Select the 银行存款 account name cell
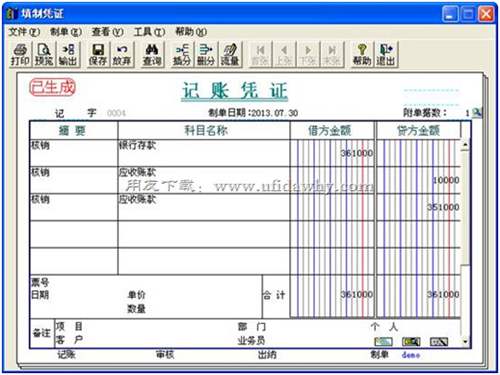Viewport: 500px width, 375px height. 204,153
